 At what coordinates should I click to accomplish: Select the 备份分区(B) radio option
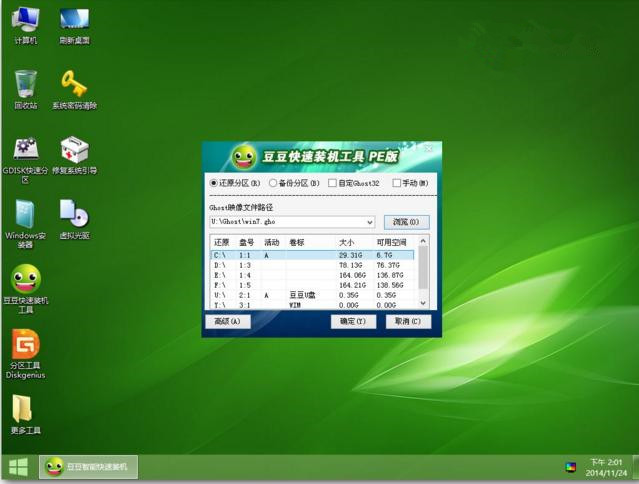tap(294, 183)
